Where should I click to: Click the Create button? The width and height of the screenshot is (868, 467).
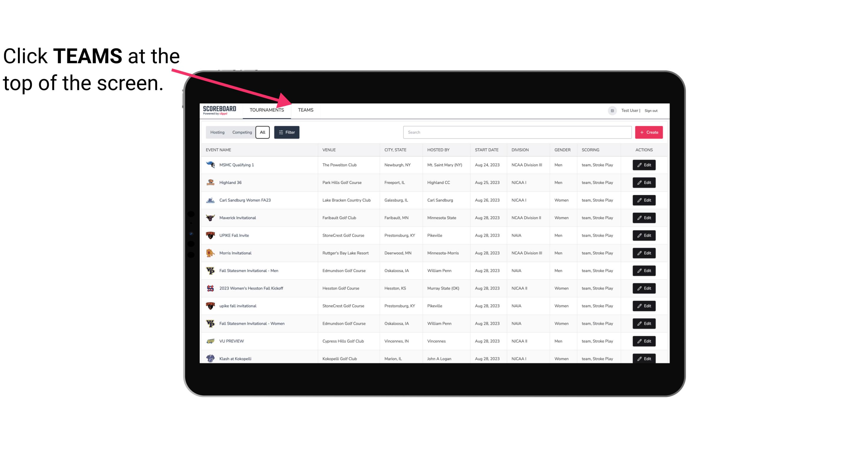[x=649, y=132]
